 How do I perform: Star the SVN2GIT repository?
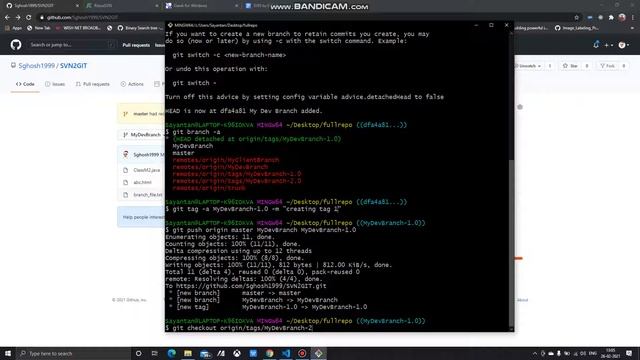570,66
